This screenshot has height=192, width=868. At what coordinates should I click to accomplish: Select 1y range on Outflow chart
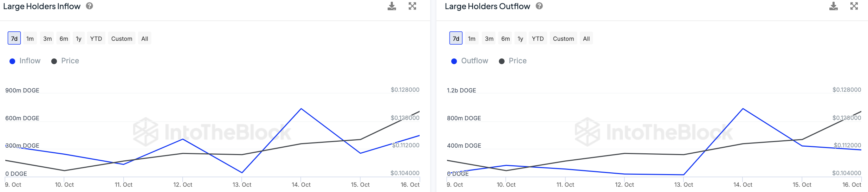pos(520,38)
